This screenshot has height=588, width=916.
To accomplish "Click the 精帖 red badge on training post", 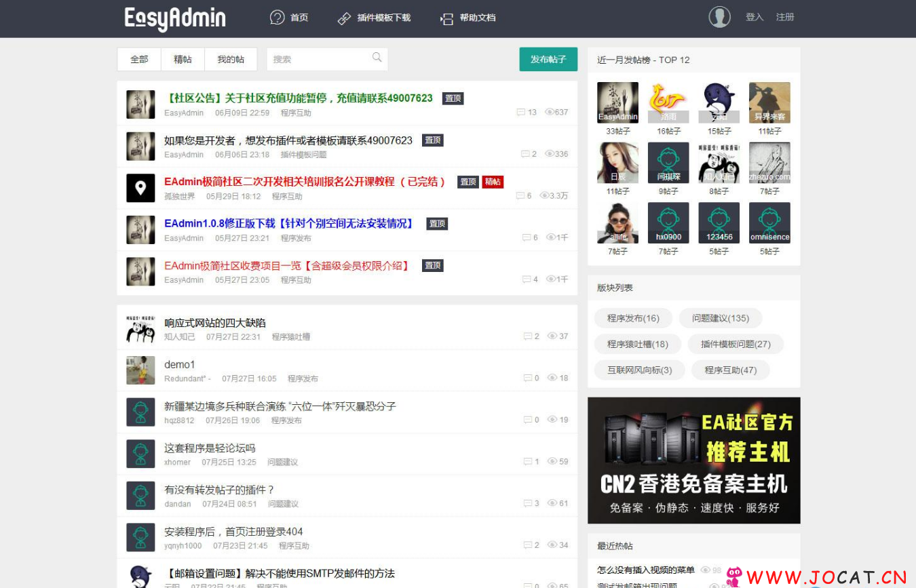I will point(493,182).
